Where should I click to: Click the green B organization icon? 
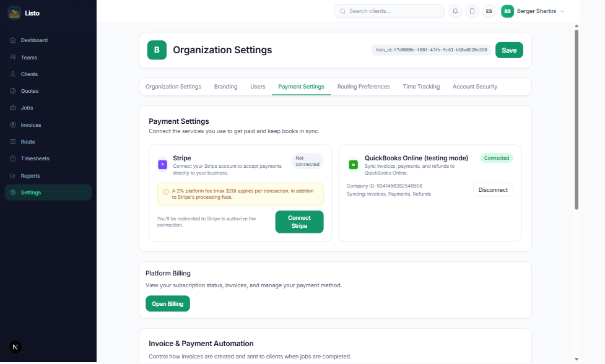click(x=157, y=50)
